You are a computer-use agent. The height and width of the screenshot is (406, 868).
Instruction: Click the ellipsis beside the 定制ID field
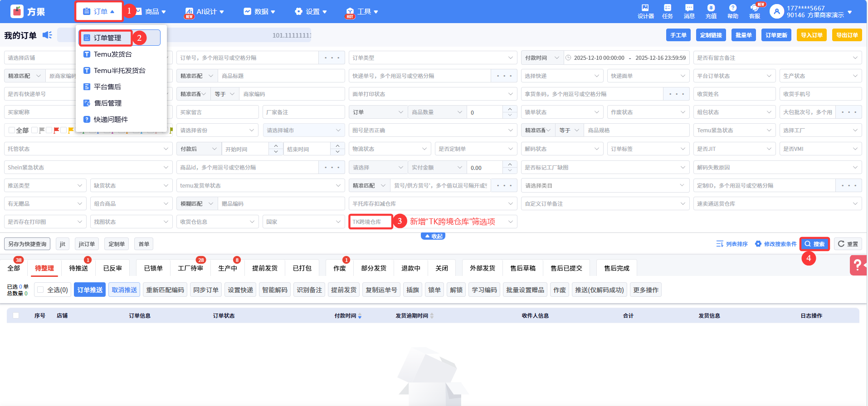[x=849, y=185]
